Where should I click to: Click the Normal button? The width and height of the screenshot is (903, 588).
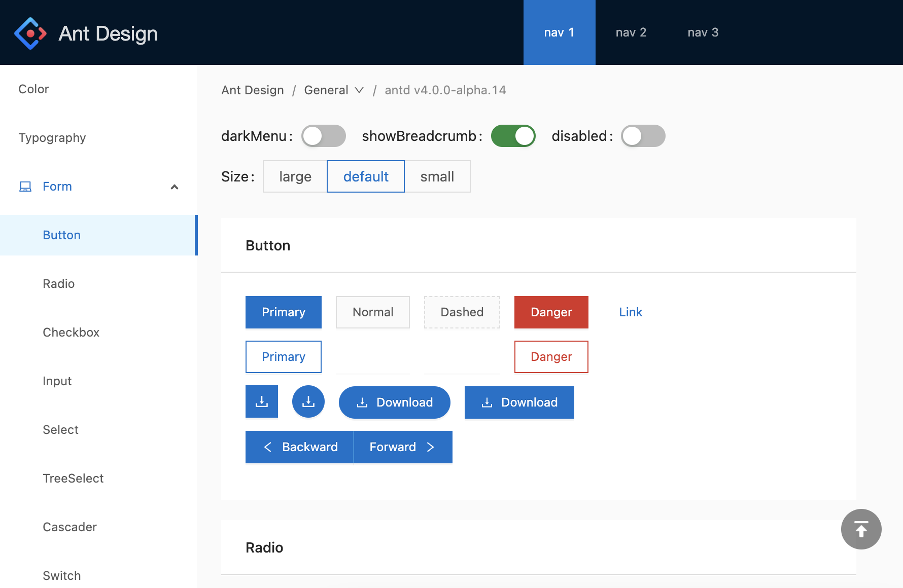coord(373,312)
